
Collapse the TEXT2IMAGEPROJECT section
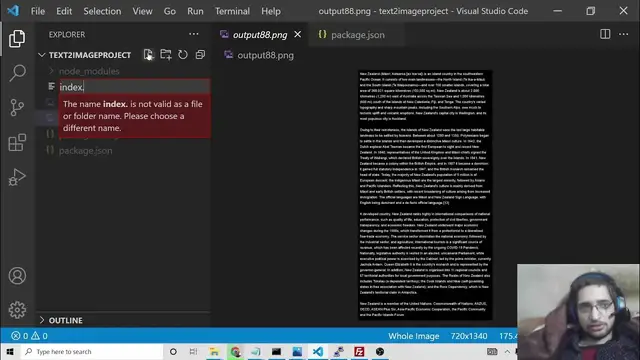click(42, 55)
